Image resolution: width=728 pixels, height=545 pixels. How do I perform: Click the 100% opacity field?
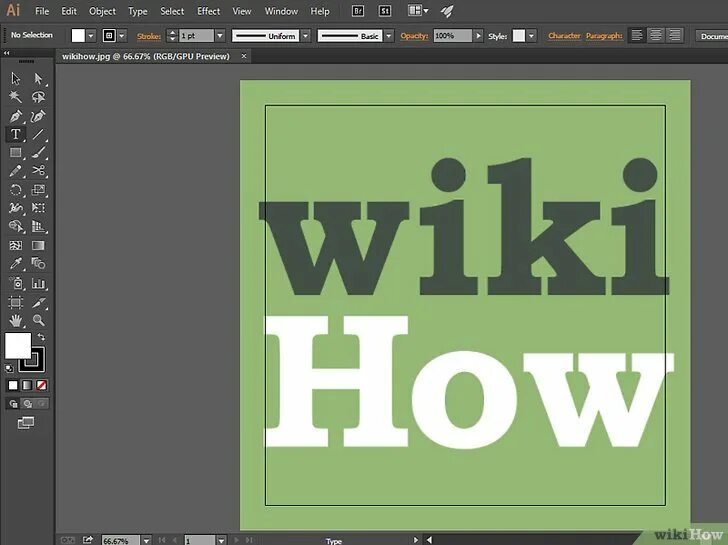point(452,36)
